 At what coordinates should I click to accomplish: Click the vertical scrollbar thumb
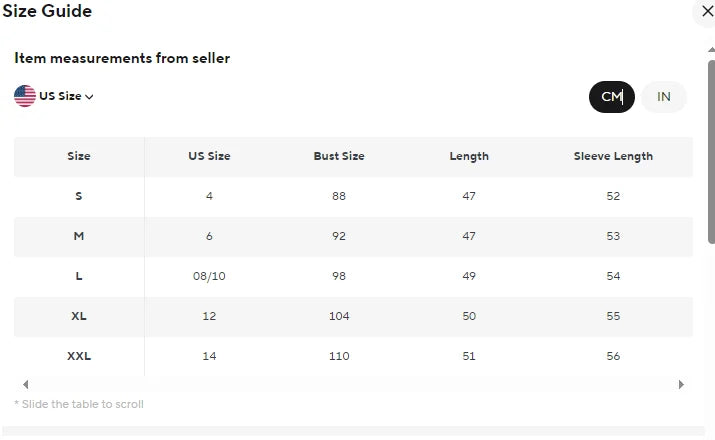tap(711, 150)
